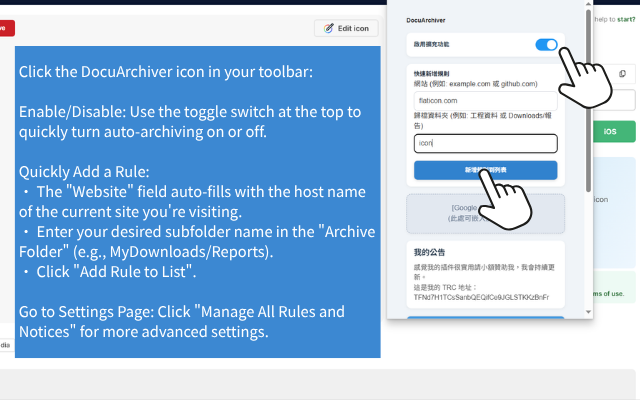Click the archive folder field containing icon
The width and height of the screenshot is (640, 400).
485,143
